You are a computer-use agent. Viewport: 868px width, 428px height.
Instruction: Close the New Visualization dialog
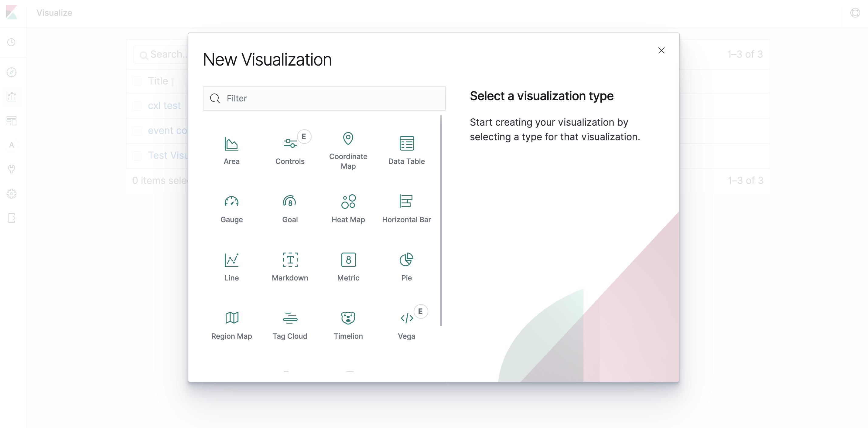click(x=661, y=50)
